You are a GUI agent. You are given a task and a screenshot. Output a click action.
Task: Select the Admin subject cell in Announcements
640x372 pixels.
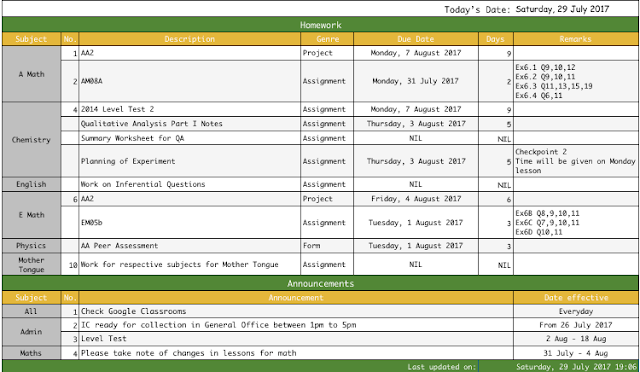click(31, 332)
